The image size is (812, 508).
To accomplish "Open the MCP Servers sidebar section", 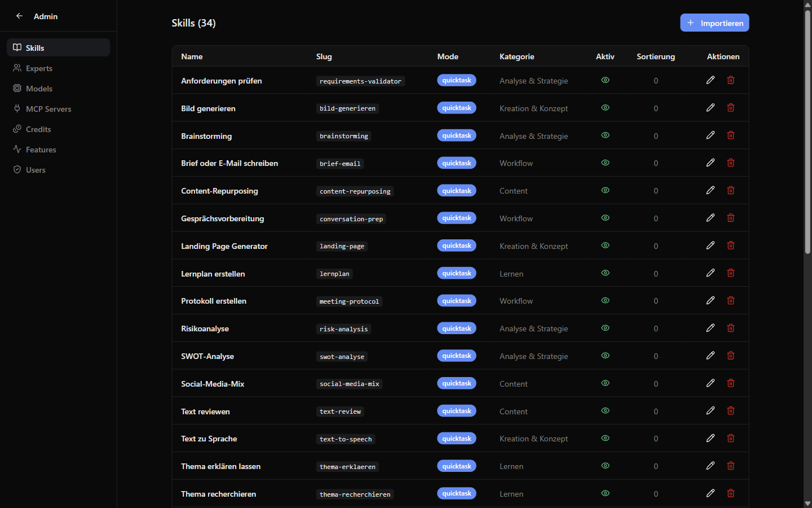I will coord(58,108).
